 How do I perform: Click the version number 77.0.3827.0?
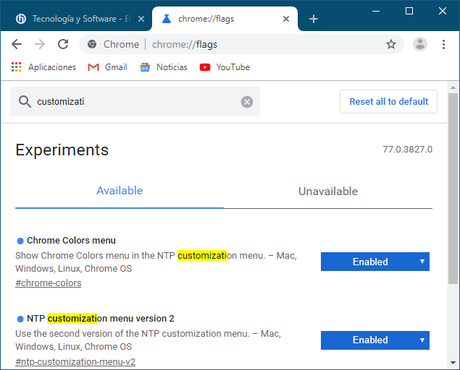pyautogui.click(x=407, y=150)
